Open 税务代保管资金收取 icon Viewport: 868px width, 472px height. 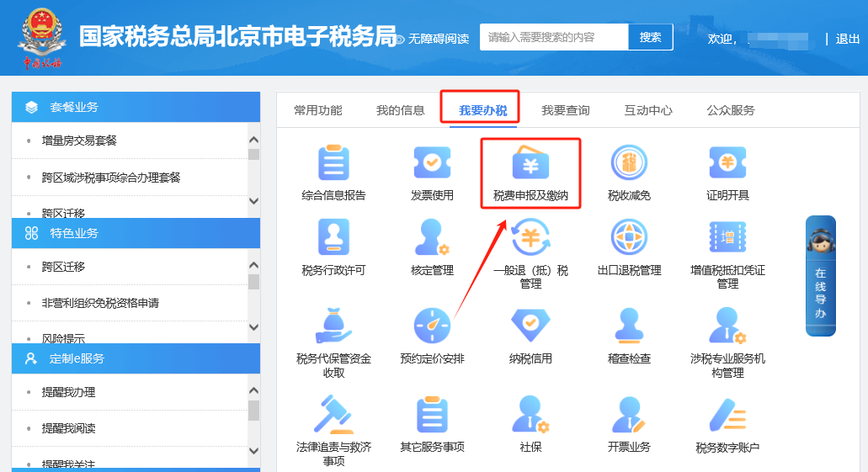pyautogui.click(x=333, y=326)
